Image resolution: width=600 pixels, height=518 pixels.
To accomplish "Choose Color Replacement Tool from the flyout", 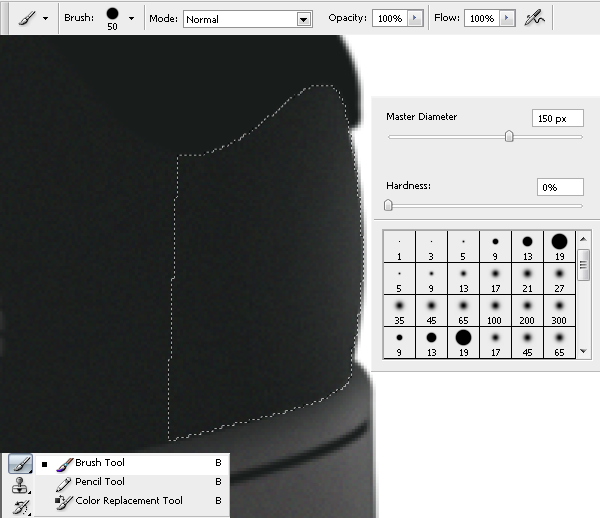I will [132, 500].
